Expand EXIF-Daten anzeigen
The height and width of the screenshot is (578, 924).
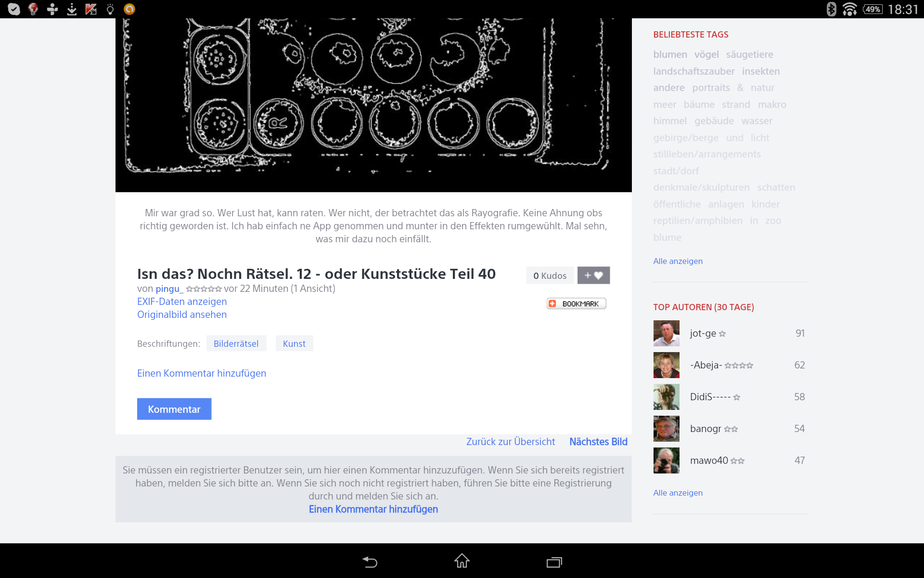tap(182, 302)
